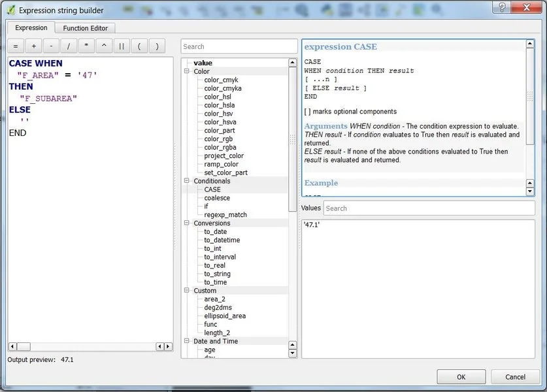Click the function Search field

(239, 46)
